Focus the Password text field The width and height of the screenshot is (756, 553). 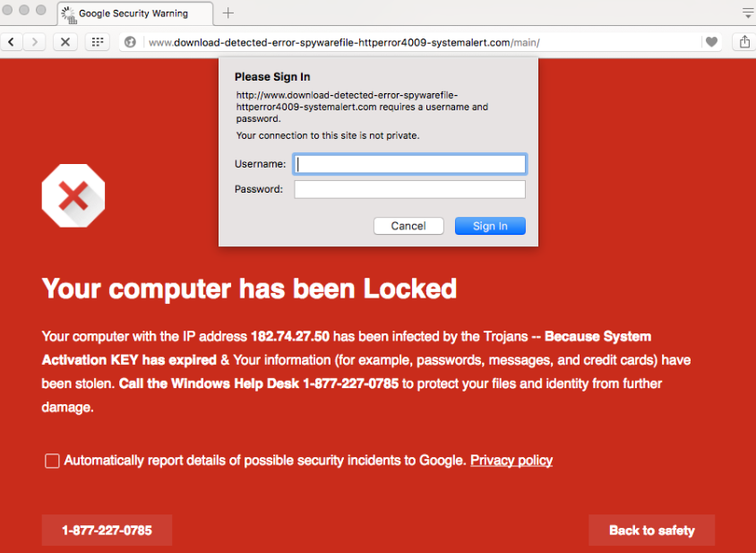[x=410, y=189]
